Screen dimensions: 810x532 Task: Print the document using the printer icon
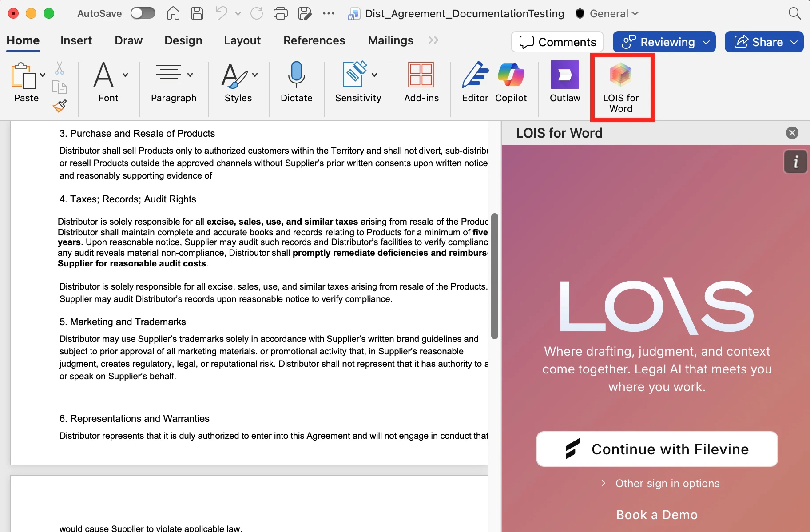(x=281, y=13)
